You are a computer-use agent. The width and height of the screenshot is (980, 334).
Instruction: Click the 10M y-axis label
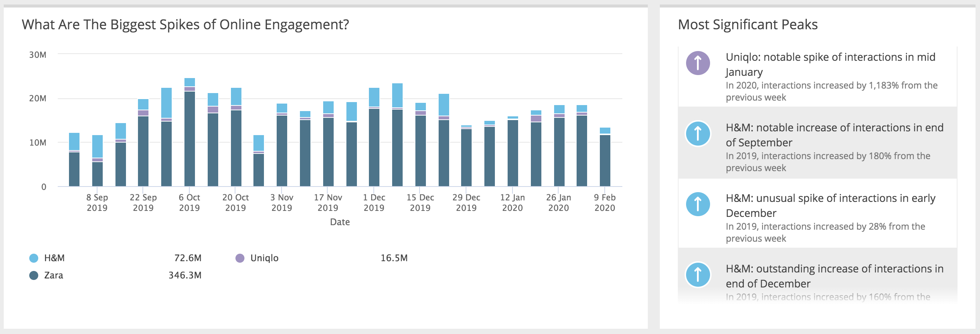pos(37,143)
